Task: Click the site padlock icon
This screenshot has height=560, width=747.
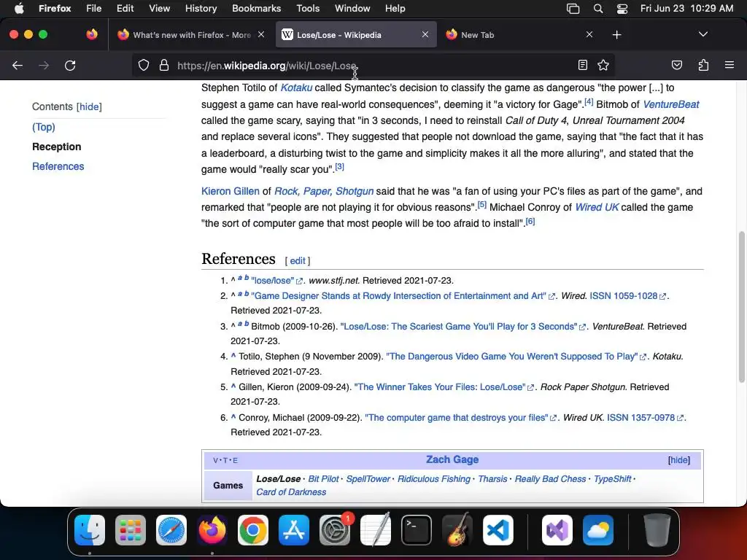Action: 164,65
